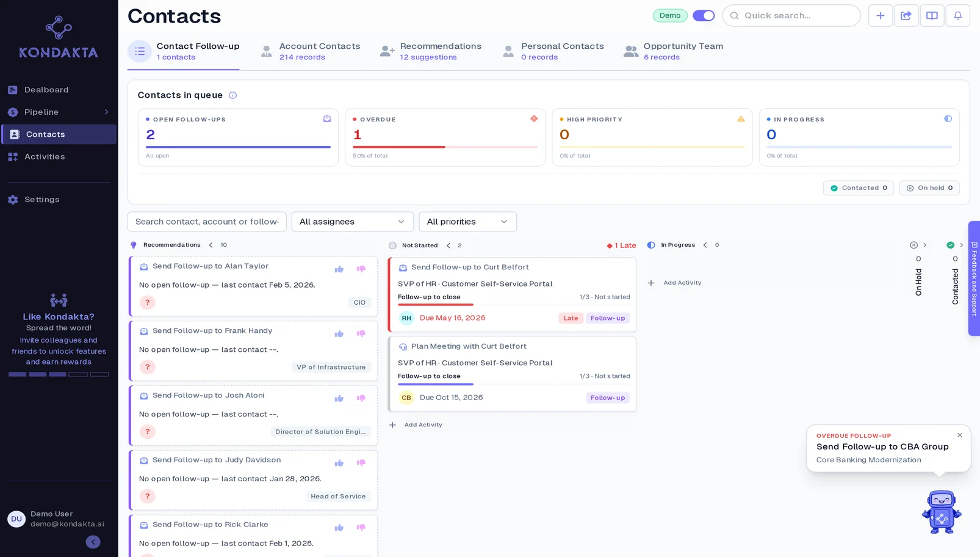This screenshot has height=557, width=980.
Task: Toggle the Contacted 0 filter chip
Action: click(859, 188)
